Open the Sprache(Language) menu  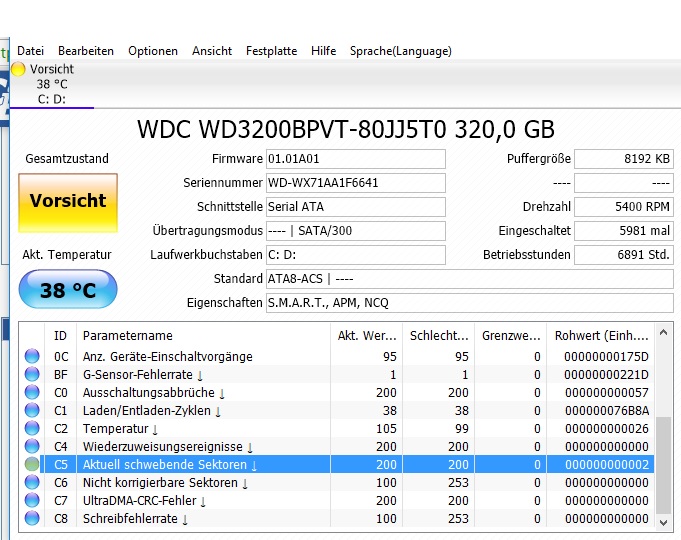[401, 51]
